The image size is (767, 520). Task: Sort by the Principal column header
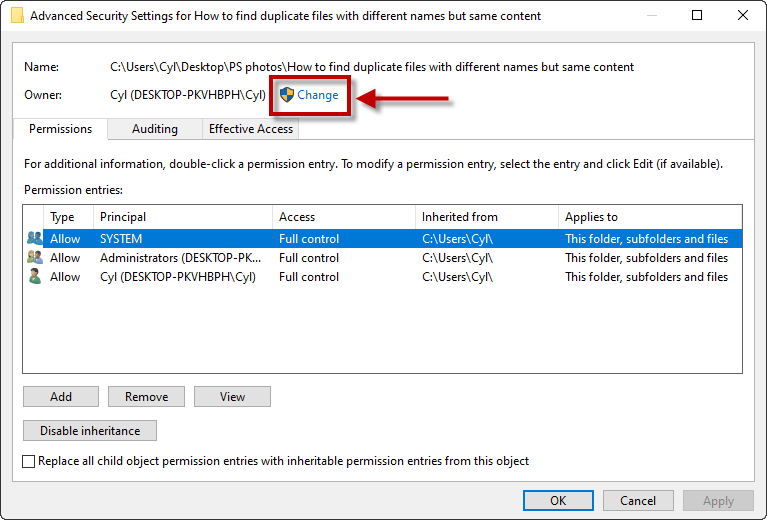pos(182,217)
